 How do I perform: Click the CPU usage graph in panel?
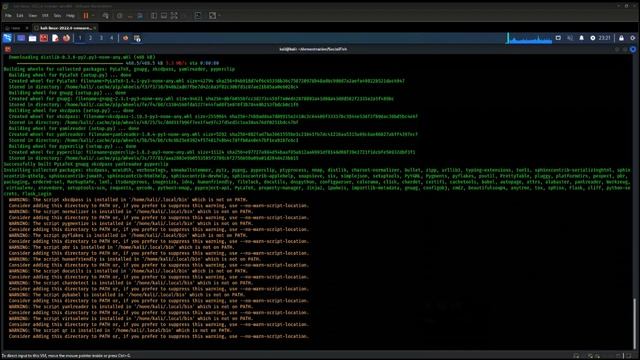point(530,38)
